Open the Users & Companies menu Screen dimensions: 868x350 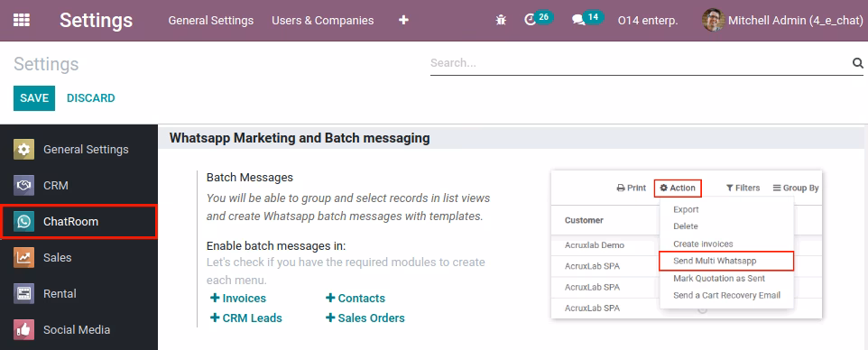coord(323,21)
